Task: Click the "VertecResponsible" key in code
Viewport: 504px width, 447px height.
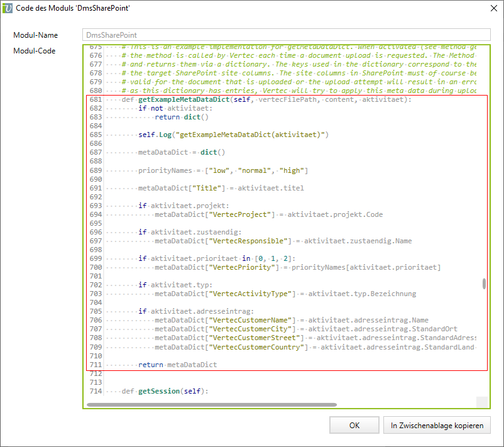Action: 251,241
